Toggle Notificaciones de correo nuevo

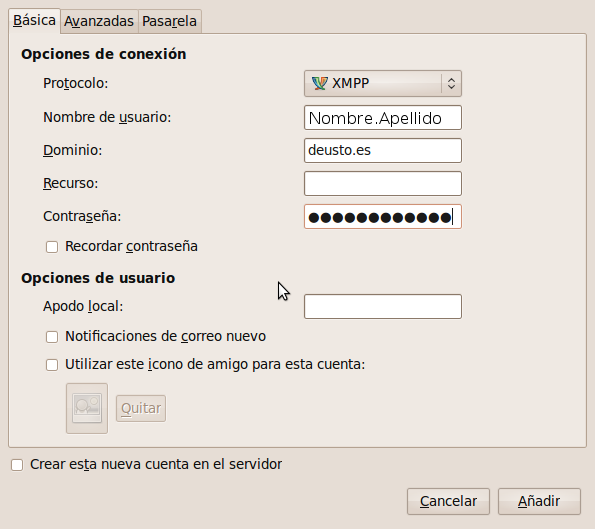click(52, 337)
